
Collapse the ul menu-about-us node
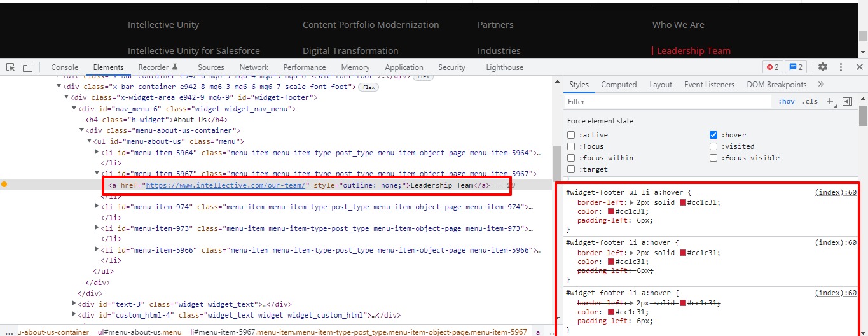(89, 141)
